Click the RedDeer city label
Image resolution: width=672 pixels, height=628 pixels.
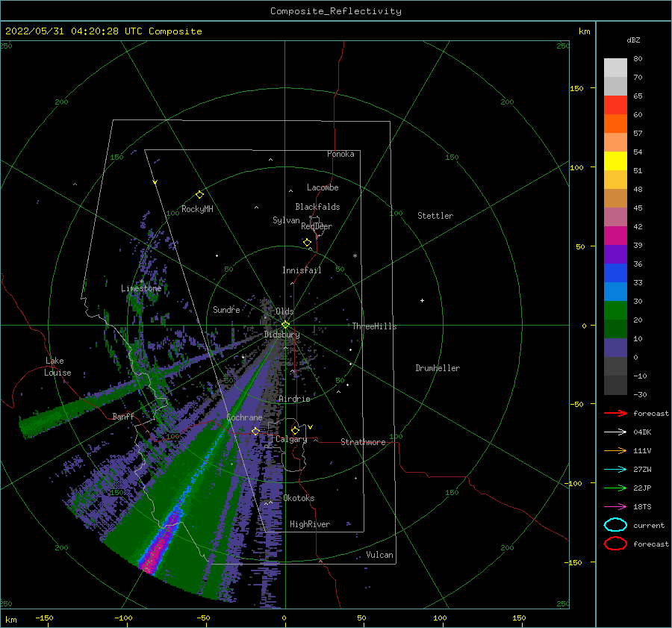tap(317, 226)
